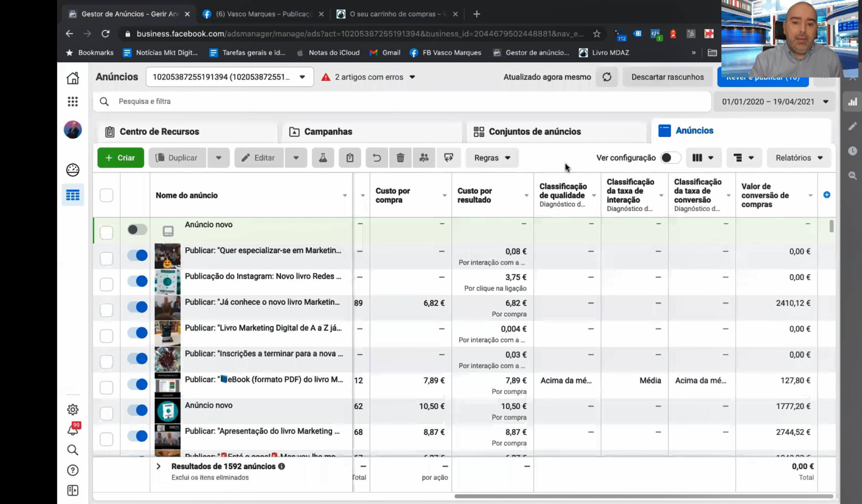
Task: Expand the Regras dropdown
Action: pos(492,158)
